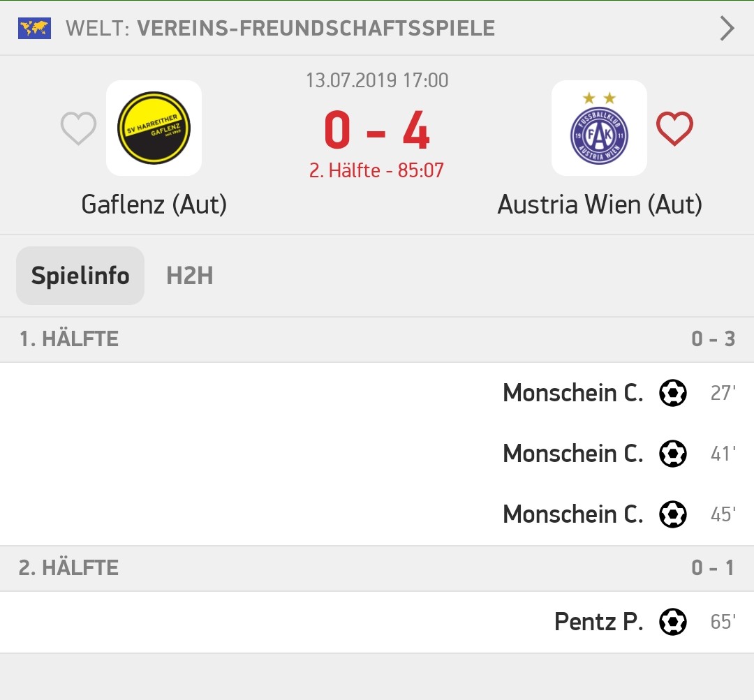Switch to the H2H tab
754x700 pixels.
coord(189,276)
